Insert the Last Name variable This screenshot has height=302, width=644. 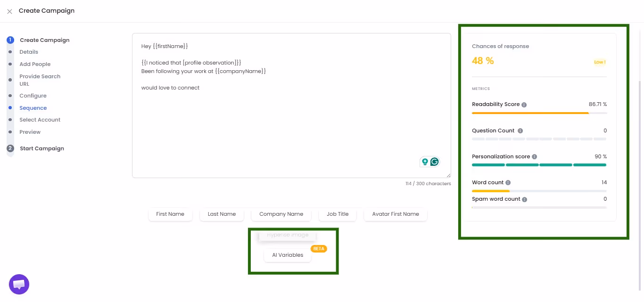pyautogui.click(x=222, y=214)
